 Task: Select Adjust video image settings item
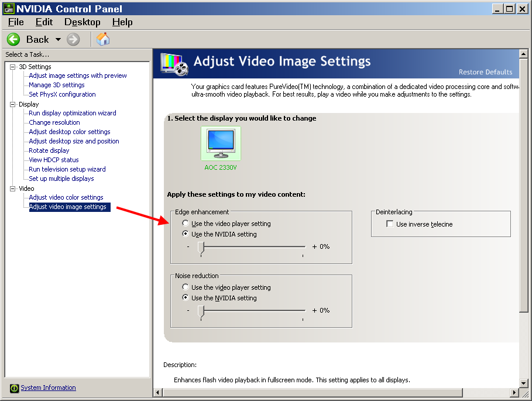(70, 207)
